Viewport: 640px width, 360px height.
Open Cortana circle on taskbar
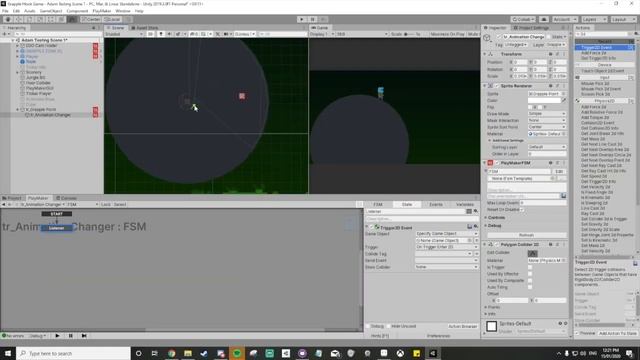click(138, 353)
